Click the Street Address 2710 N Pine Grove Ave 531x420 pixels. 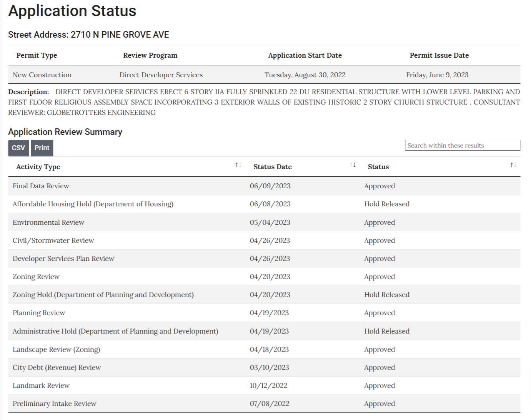click(x=88, y=35)
